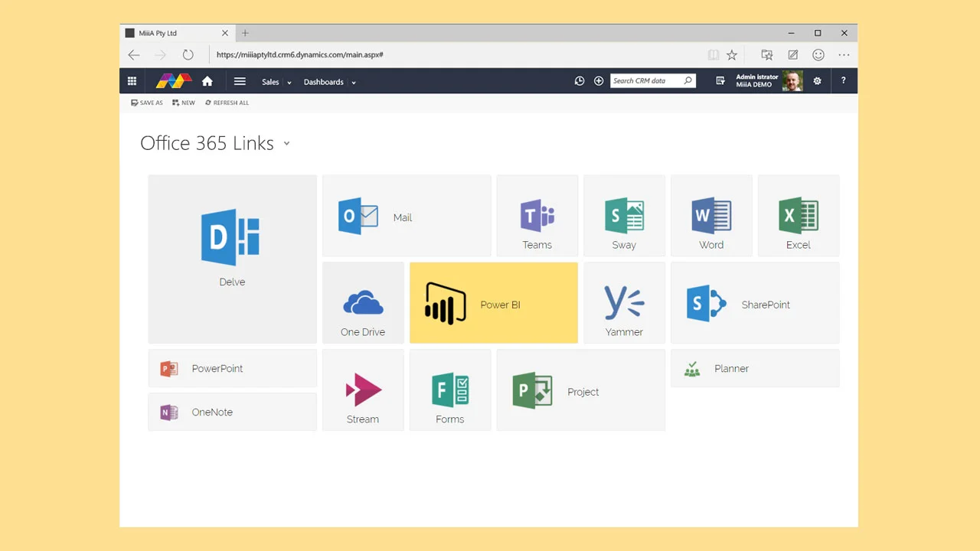The height and width of the screenshot is (551, 980).
Task: Open the browser web note pen icon
Action: [793, 55]
